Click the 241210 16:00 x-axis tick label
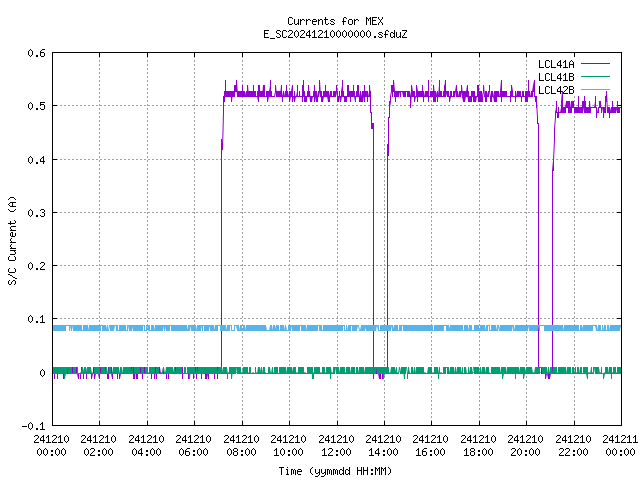Screen dimensions: 640x480 (430, 446)
